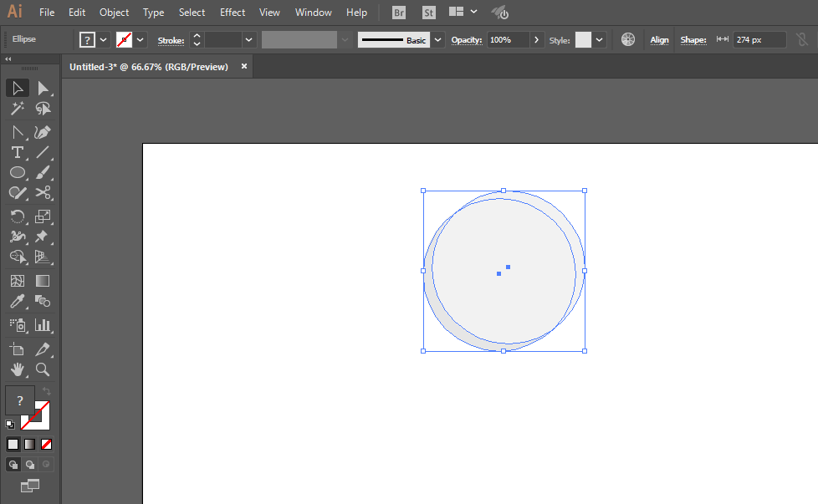Select the Magic Wand tool

pyautogui.click(x=18, y=109)
